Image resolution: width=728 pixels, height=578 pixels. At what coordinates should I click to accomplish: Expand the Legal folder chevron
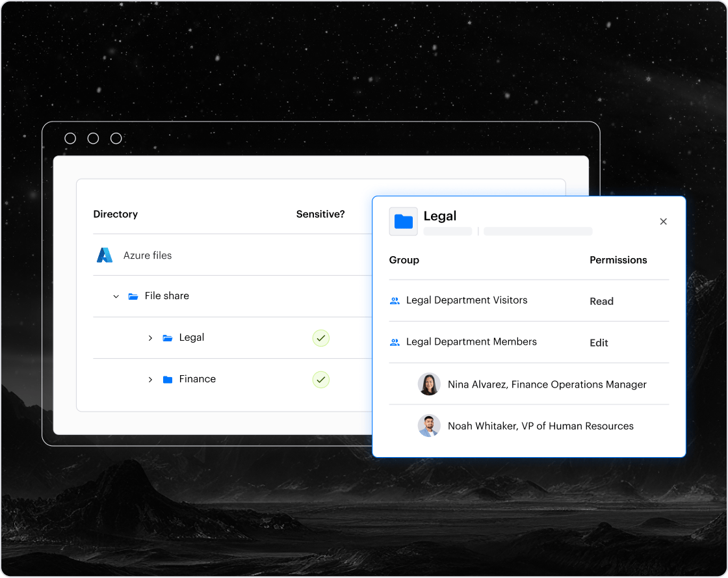pos(150,338)
